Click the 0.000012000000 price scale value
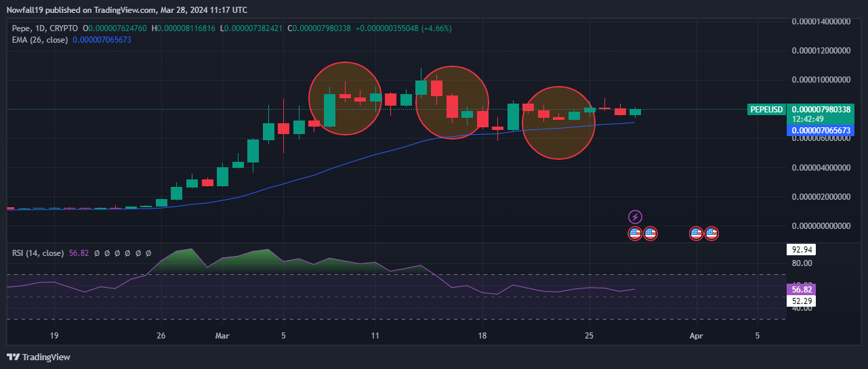This screenshot has height=369, width=868. 821,51
